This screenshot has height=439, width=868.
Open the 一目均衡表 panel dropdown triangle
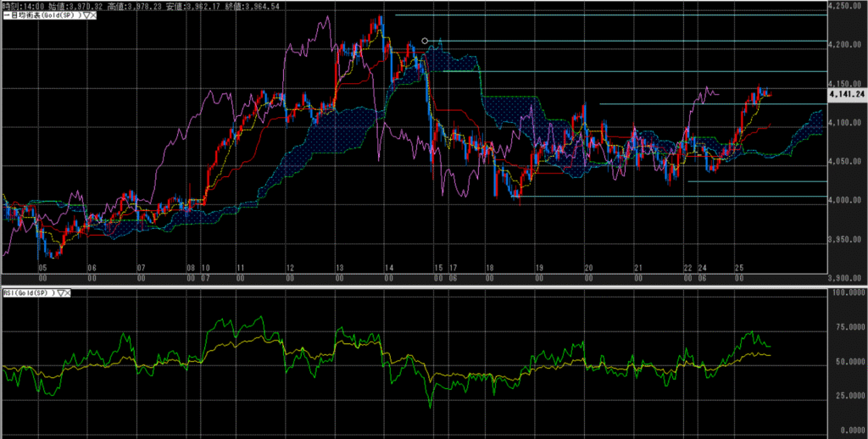pos(87,16)
